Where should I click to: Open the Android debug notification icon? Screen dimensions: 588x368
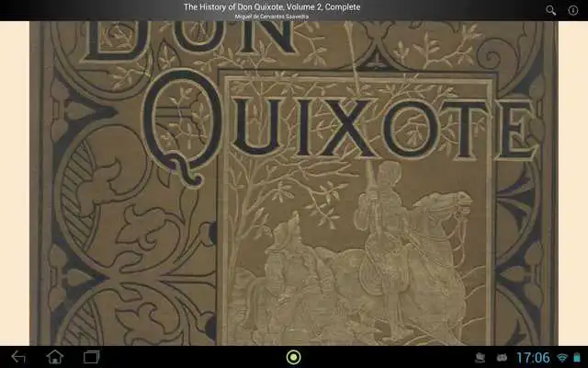pyautogui.click(x=502, y=358)
